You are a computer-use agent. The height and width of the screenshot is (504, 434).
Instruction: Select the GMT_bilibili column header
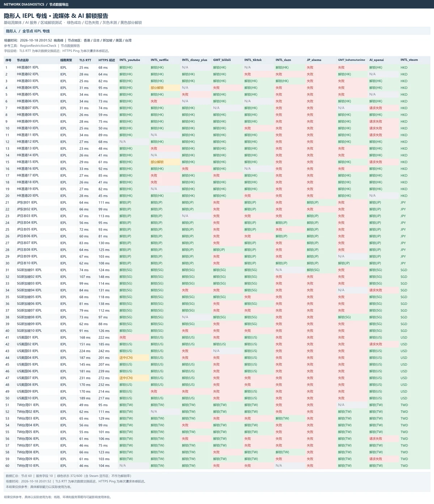222,60
